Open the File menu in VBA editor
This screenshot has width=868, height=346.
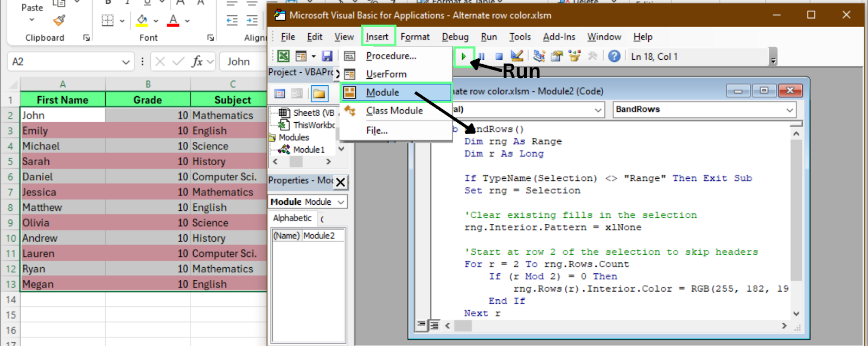point(288,37)
